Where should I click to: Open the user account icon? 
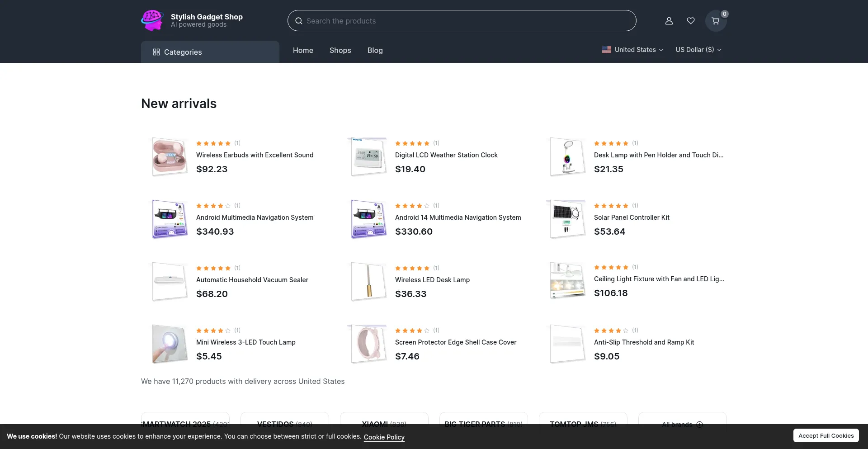tap(669, 21)
